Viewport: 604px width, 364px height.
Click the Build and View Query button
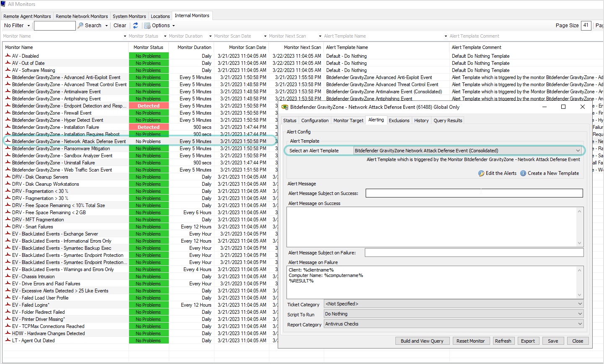point(422,341)
